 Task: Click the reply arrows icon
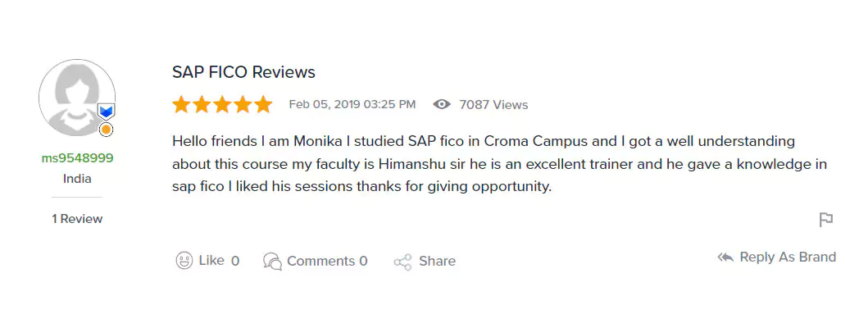point(725,257)
